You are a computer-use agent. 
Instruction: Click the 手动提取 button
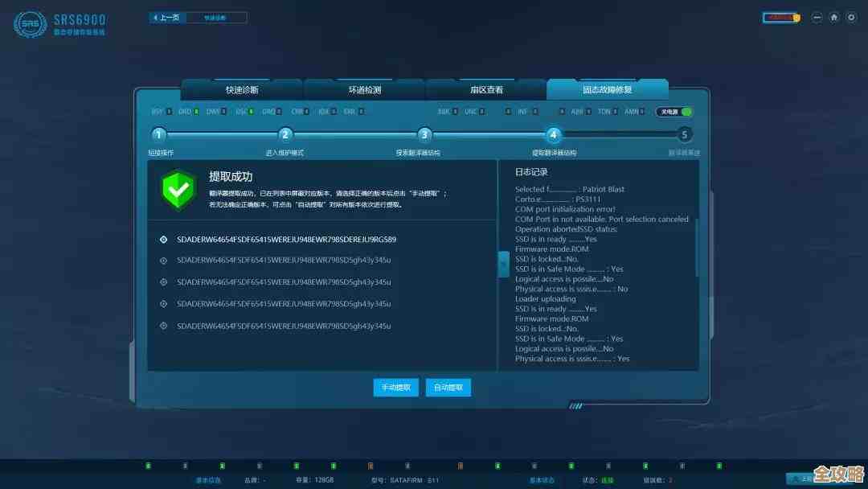coord(395,388)
